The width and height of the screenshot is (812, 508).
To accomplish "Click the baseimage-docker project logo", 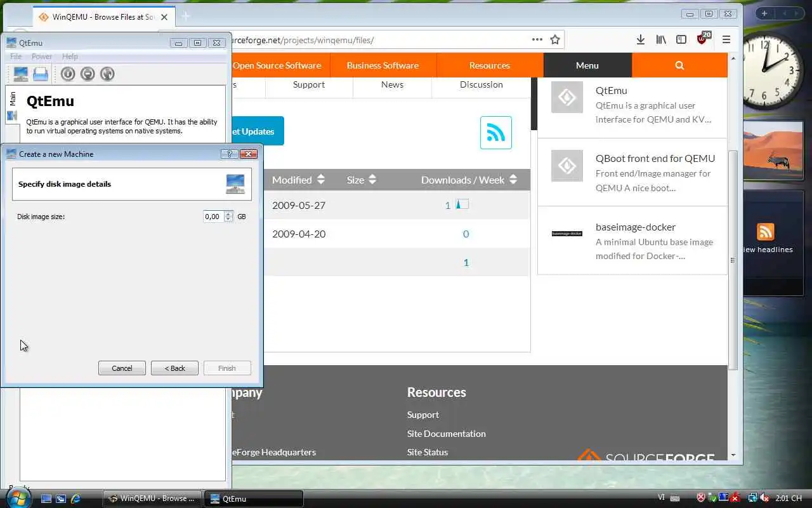I will click(567, 234).
